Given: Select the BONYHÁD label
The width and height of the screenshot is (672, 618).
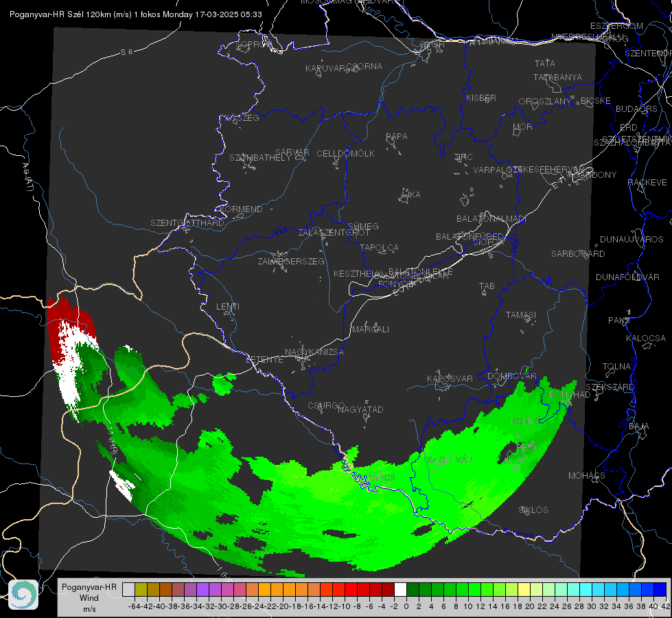Looking at the screenshot, I should tap(570, 394).
